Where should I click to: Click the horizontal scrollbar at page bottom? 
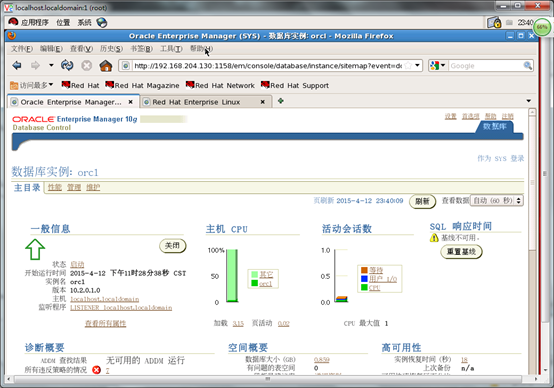[268, 379]
